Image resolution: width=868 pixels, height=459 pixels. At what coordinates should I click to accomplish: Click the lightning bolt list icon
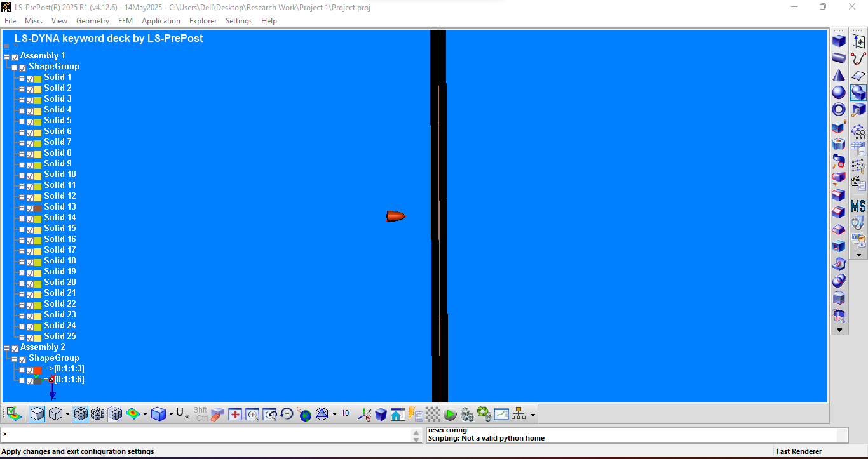tap(416, 415)
